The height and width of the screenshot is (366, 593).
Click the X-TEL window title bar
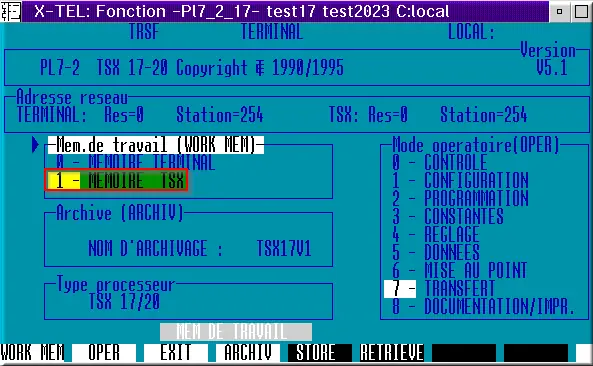coord(285,11)
